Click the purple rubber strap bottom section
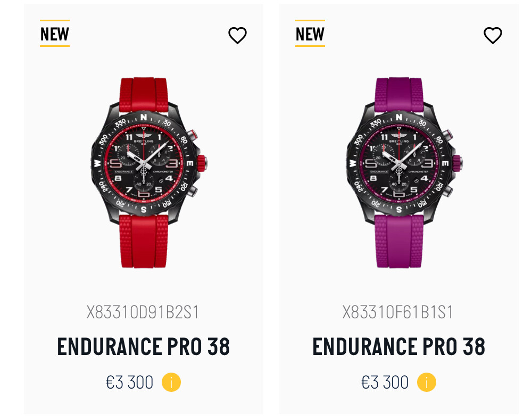 coord(399,241)
